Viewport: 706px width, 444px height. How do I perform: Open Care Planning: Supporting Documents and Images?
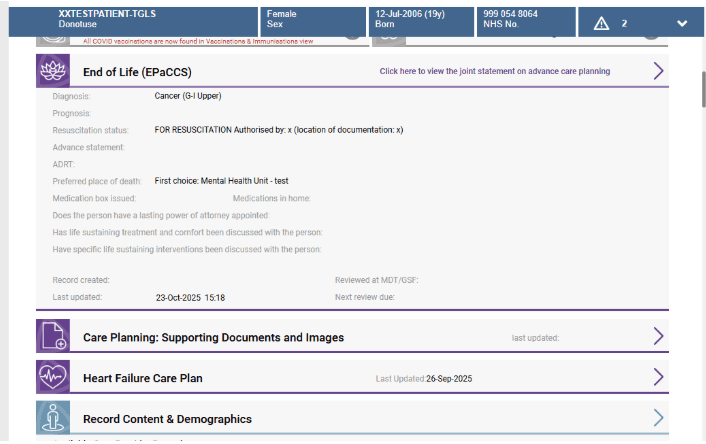pos(213,338)
